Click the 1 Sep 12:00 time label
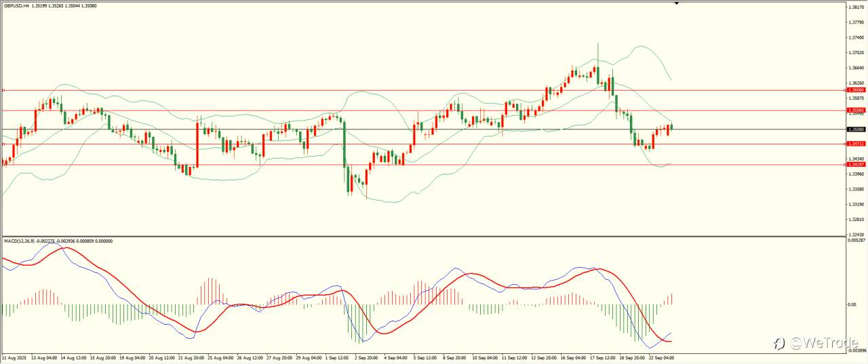The width and height of the screenshot is (868, 364). [x=337, y=357]
